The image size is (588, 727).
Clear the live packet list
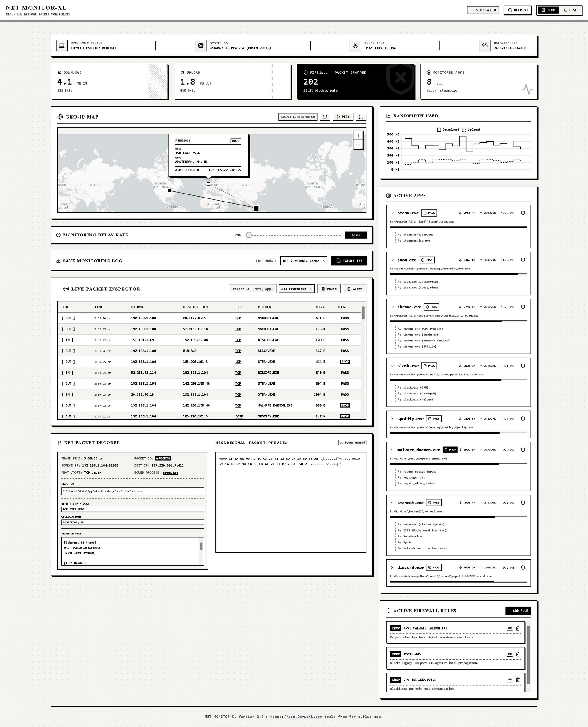[354, 289]
